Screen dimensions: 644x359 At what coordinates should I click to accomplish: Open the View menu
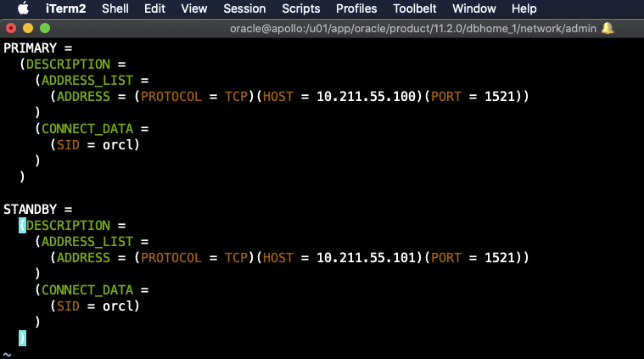click(x=194, y=8)
